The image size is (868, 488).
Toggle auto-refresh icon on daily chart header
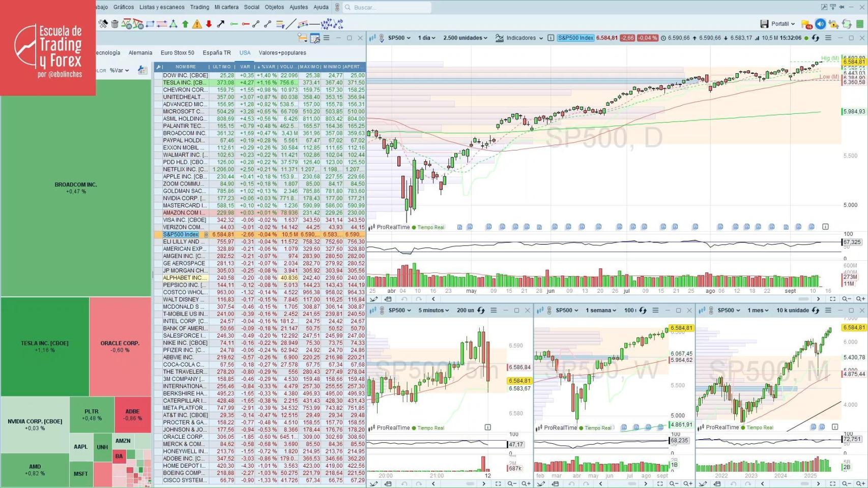pos(816,38)
